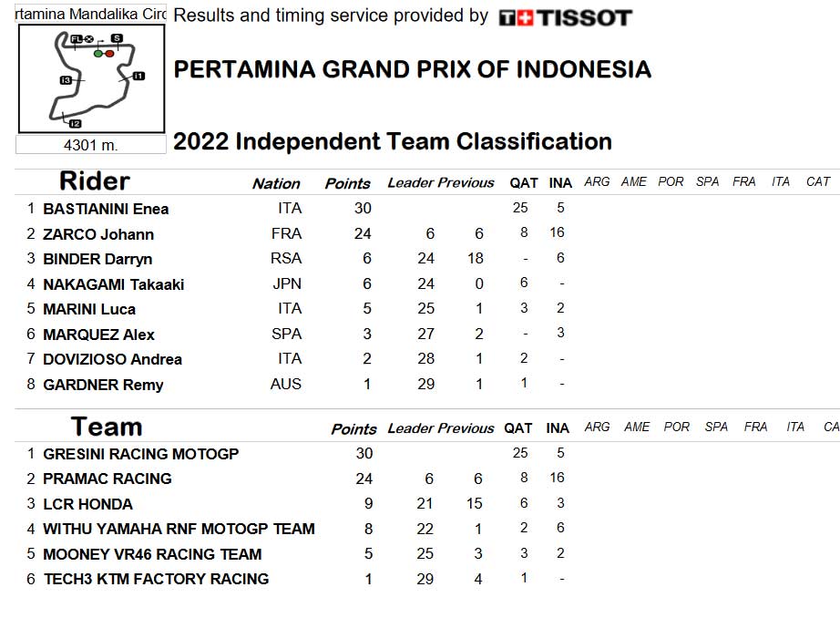
Task: Click the Tissot logo
Action: [x=565, y=17]
